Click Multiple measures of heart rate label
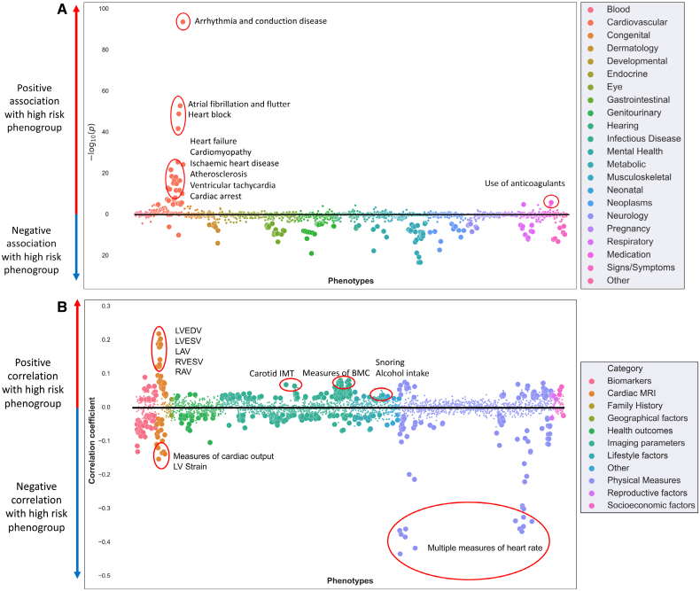The width and height of the screenshot is (700, 591). click(485, 548)
